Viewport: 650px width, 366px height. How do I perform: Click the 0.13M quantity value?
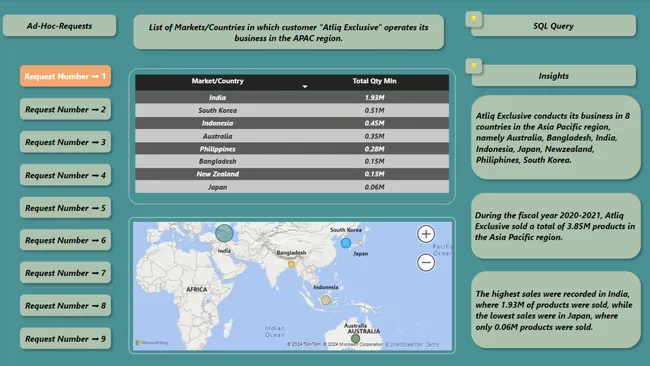374,174
